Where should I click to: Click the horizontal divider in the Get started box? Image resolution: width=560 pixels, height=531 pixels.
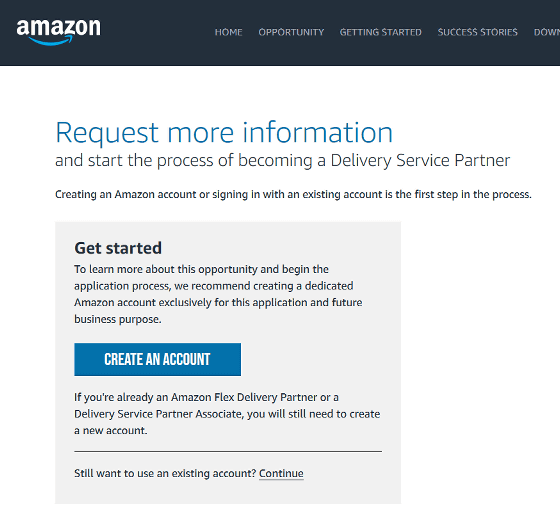[x=228, y=451]
